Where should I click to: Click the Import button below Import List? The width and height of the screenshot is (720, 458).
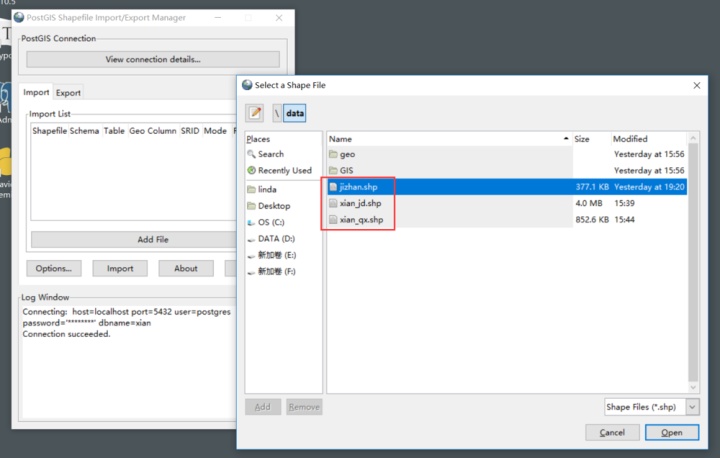(x=120, y=268)
